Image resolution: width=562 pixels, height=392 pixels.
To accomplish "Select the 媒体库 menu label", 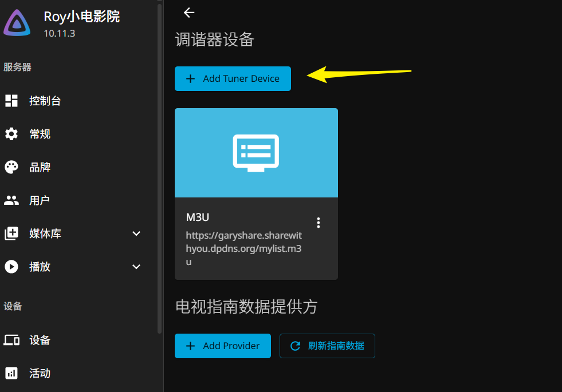I will (x=45, y=234).
